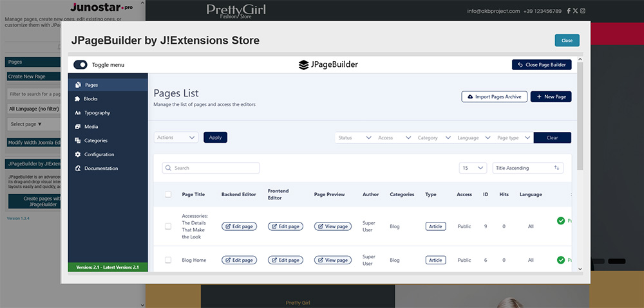Switch off the Toggle menu switch
This screenshot has height=308, width=644.
pos(80,65)
